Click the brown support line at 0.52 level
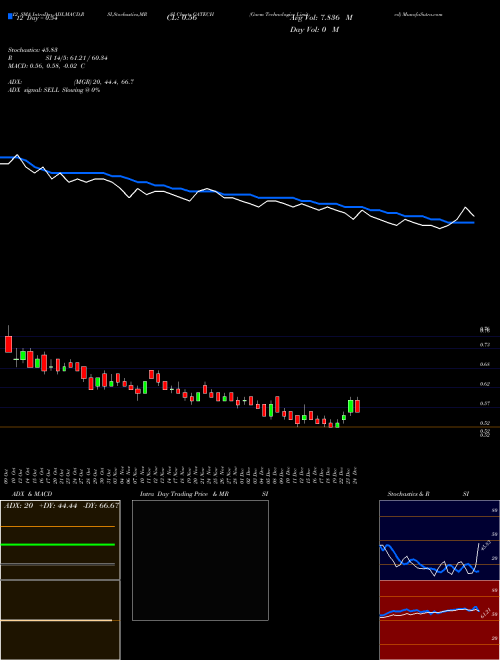Image resolution: width=500 pixels, height=660 pixels. pos(250,427)
